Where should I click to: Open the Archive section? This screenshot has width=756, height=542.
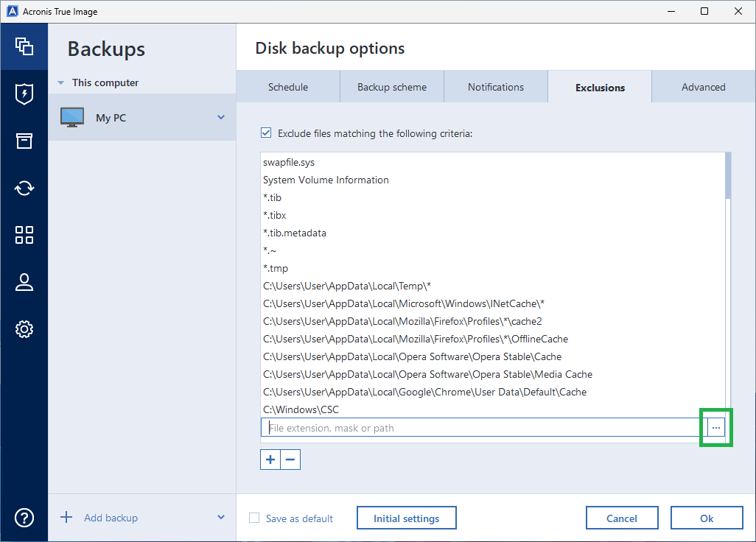coord(24,141)
